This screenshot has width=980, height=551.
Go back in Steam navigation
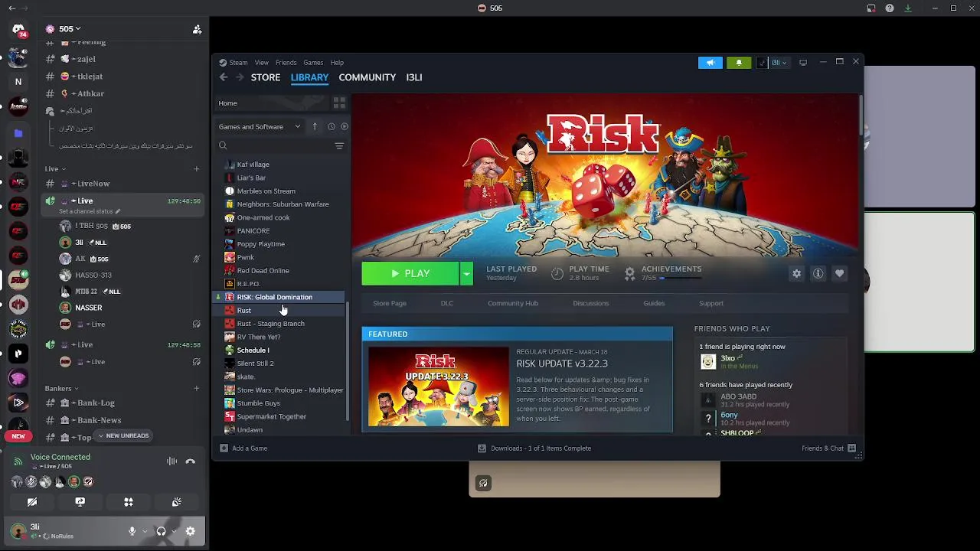click(x=224, y=77)
